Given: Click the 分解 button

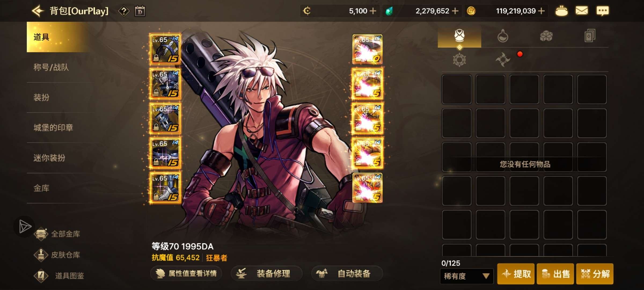Looking at the screenshot, I should pos(595,274).
